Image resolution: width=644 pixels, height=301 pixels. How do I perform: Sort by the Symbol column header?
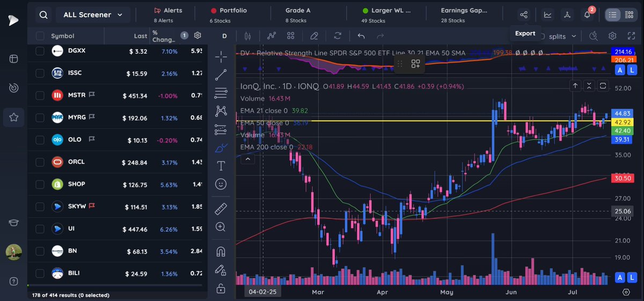63,36
